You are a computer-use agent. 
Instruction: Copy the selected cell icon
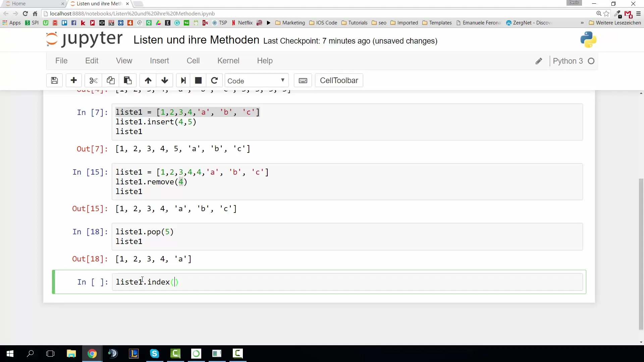tap(110, 80)
